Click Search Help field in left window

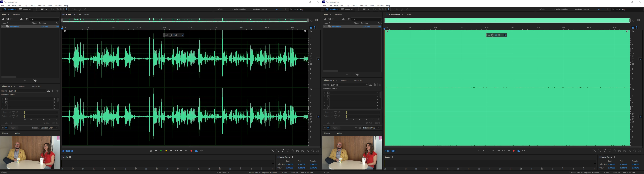(305, 10)
